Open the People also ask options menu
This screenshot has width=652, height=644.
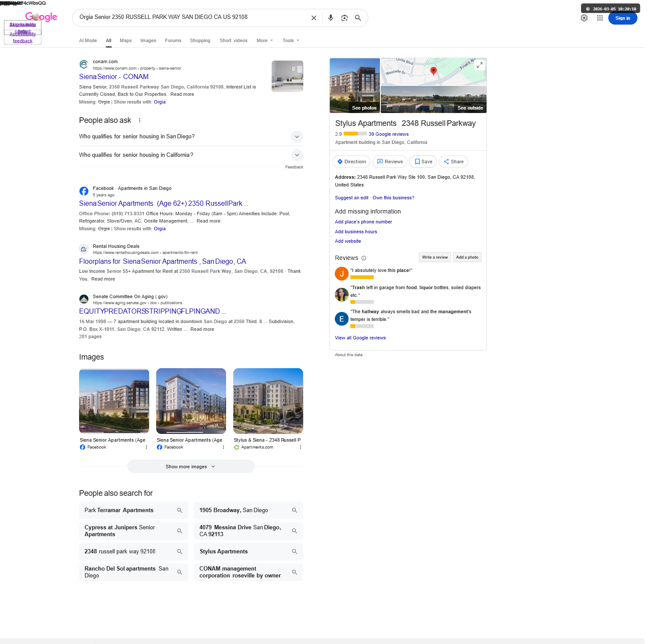tap(140, 120)
